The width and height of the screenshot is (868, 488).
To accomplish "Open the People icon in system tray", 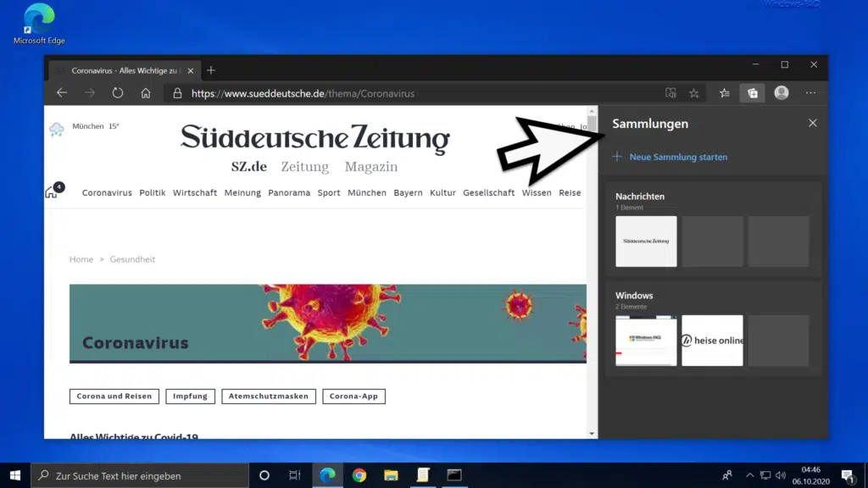I will click(x=726, y=475).
